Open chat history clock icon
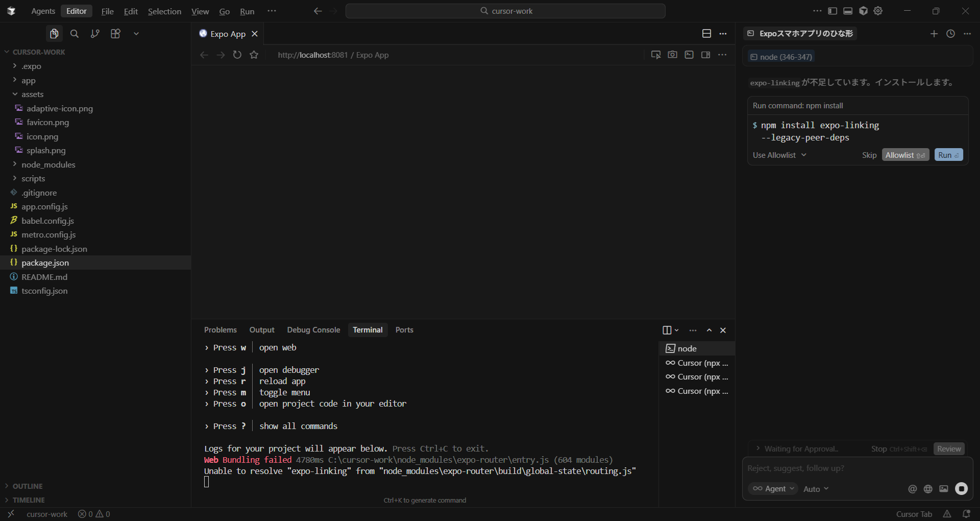Screen dimensions: 980x521 click(950, 34)
